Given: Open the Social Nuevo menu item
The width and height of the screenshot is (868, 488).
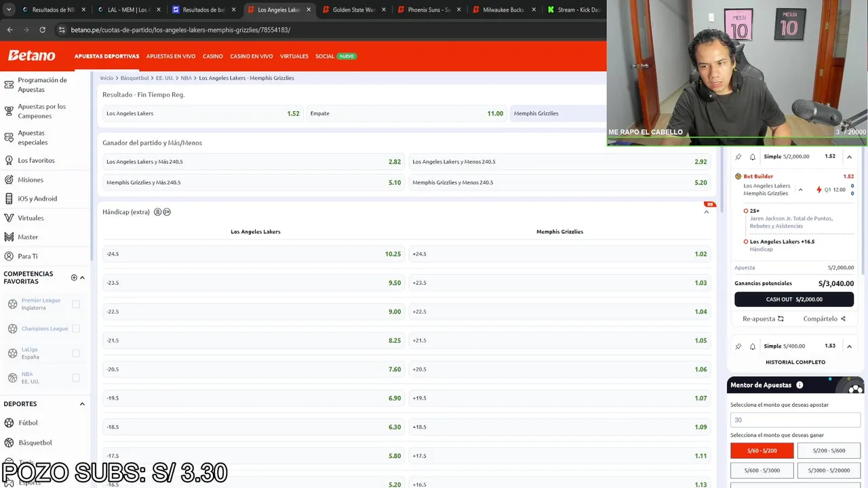Looking at the screenshot, I should coord(336,56).
